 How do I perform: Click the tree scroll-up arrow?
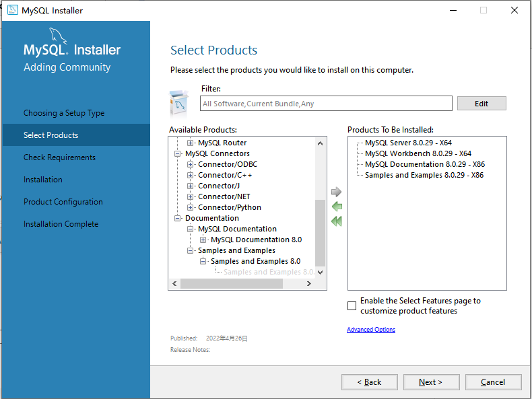pyautogui.click(x=320, y=143)
